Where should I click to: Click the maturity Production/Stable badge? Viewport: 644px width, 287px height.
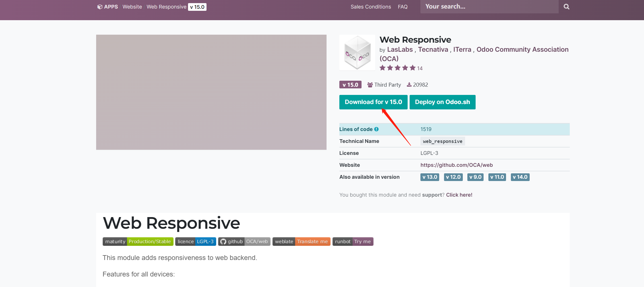point(138,242)
